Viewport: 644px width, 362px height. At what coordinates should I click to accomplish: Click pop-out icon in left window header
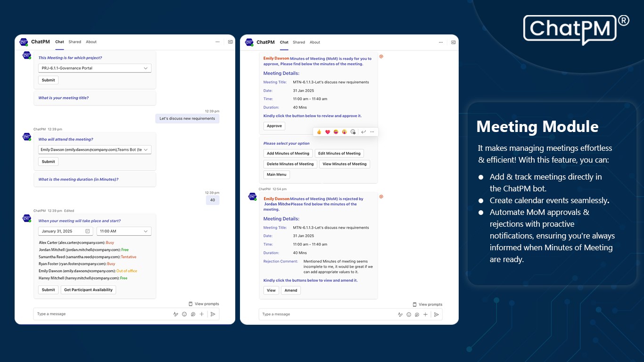(230, 42)
